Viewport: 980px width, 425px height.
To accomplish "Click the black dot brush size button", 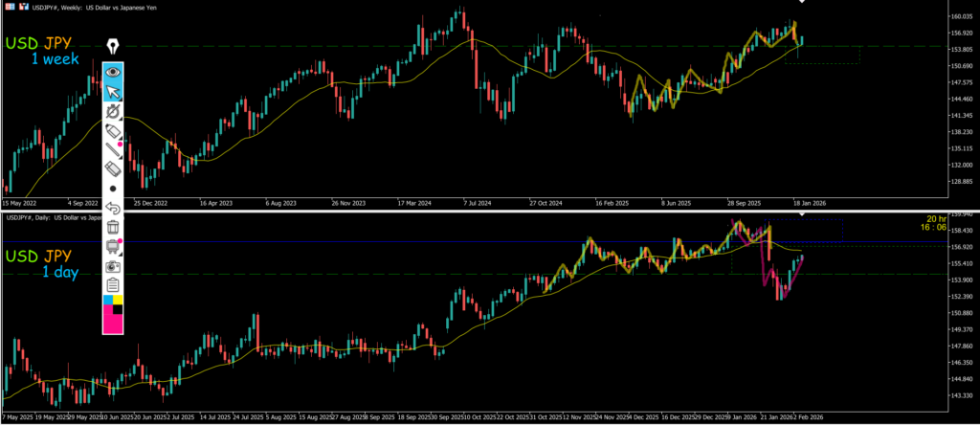I will 114,189.
